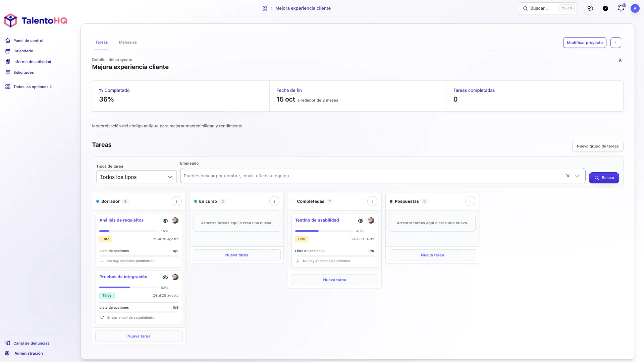Add action under Testing de usabilidad
The width and height of the screenshot is (644, 362).
pyautogui.click(x=298, y=261)
